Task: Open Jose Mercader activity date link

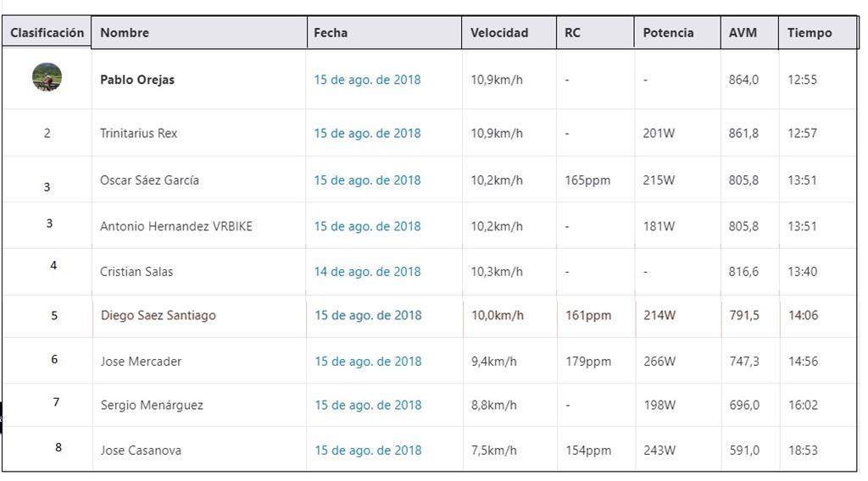Action: (x=368, y=361)
